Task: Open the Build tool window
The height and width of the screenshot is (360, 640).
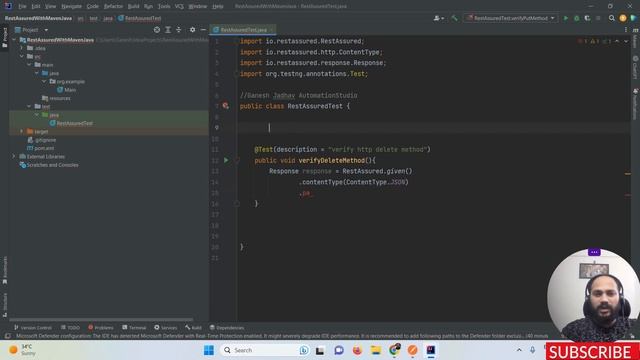Action: coord(193,328)
